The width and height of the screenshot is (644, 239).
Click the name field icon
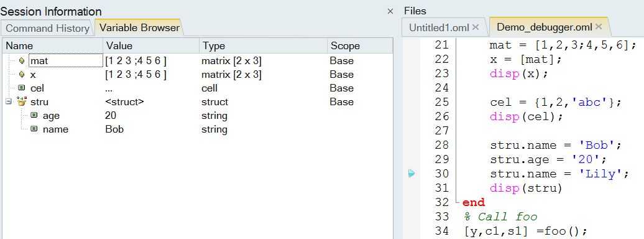(x=34, y=129)
